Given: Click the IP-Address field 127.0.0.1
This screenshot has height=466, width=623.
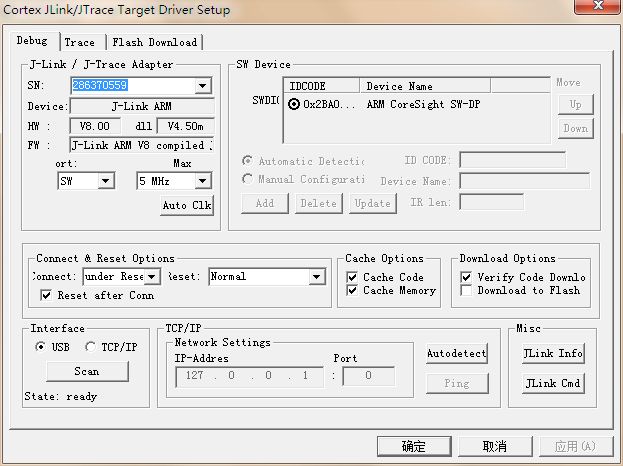Looking at the screenshot, I should coord(250,376).
